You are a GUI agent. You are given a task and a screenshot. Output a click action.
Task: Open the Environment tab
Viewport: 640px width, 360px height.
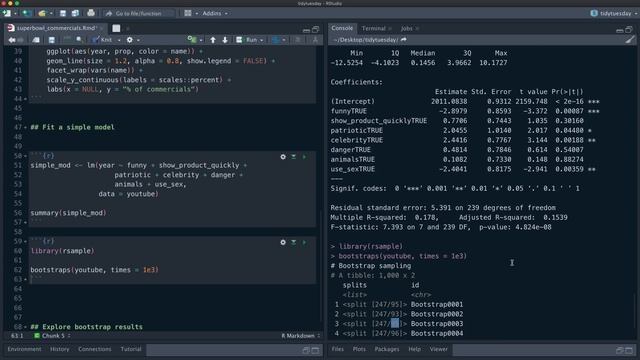click(24, 349)
